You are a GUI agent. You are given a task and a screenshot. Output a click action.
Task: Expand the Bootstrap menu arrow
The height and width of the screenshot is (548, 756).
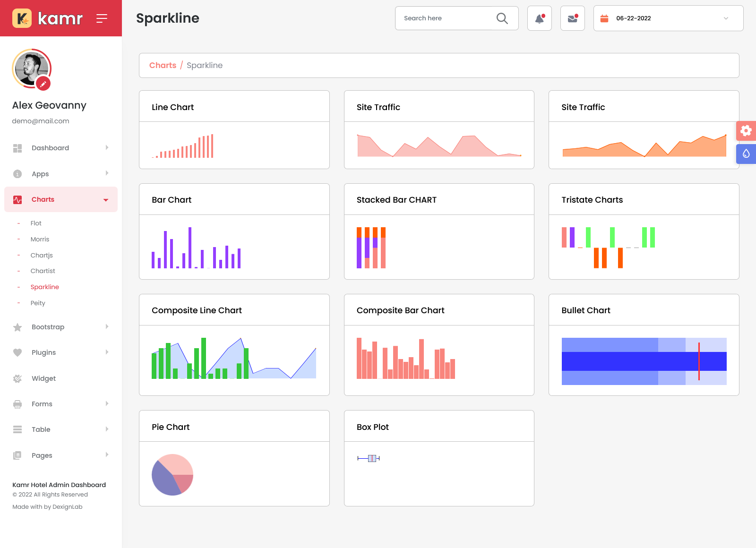coord(107,327)
